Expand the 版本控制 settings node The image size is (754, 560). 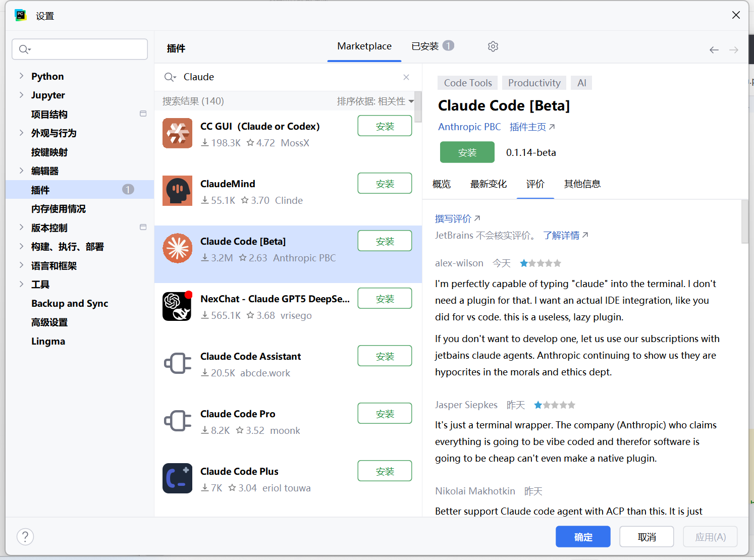(x=21, y=228)
